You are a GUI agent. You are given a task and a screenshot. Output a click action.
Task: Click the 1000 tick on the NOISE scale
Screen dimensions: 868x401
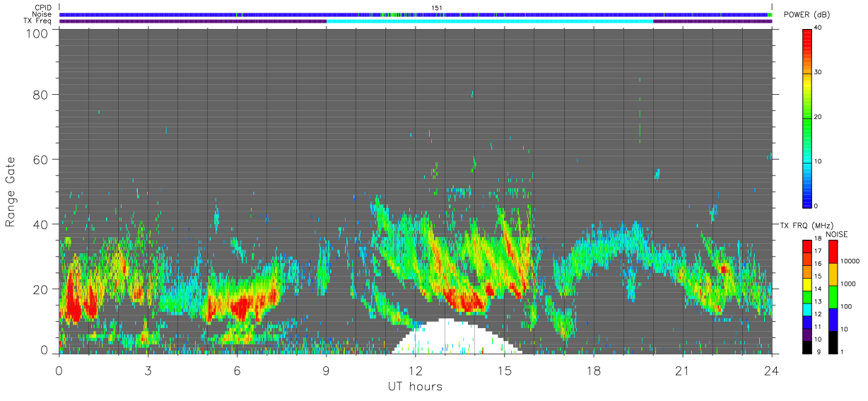click(x=847, y=284)
